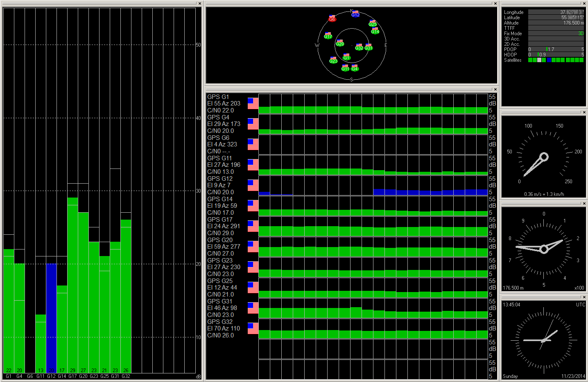Image resolution: width=588 pixels, height=382 pixels.
Task: Click satellite G14 marker in sky view
Action: click(375, 31)
